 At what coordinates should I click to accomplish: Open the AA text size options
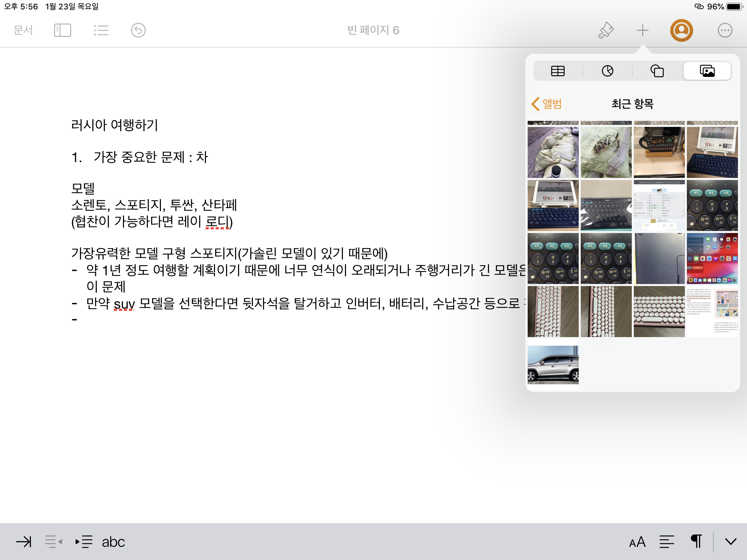click(x=637, y=542)
